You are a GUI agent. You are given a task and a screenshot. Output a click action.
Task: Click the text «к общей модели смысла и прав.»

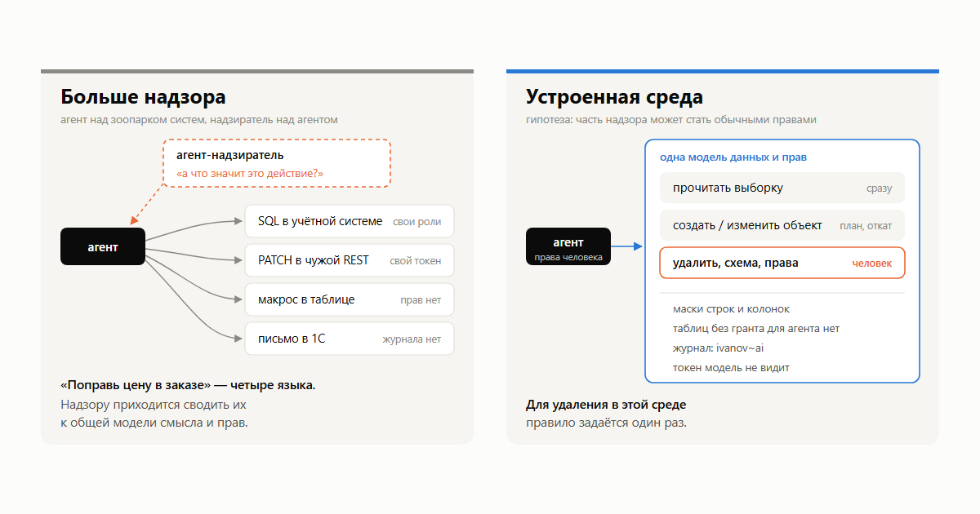[154, 423]
